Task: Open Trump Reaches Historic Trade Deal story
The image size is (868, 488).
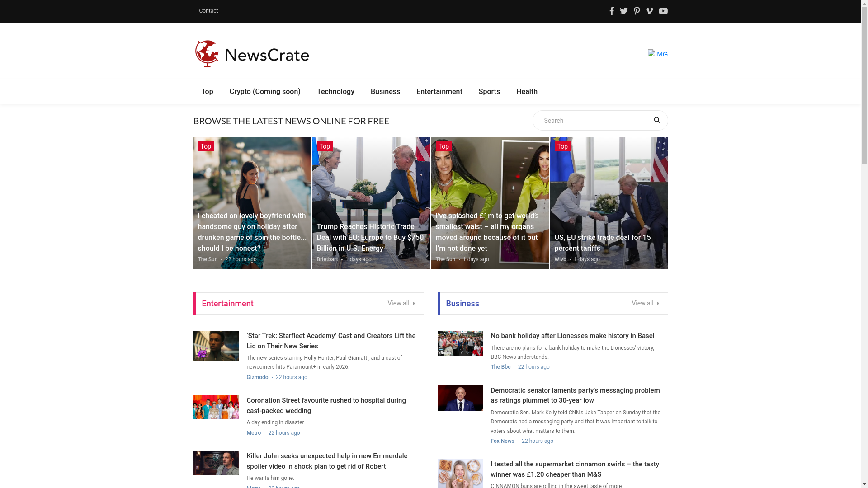Action: coord(371,237)
